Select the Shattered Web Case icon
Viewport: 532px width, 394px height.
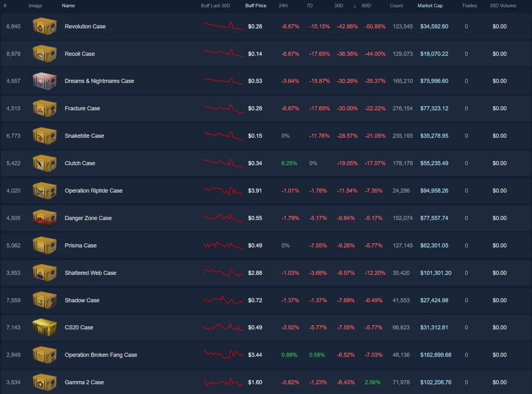[x=44, y=273]
